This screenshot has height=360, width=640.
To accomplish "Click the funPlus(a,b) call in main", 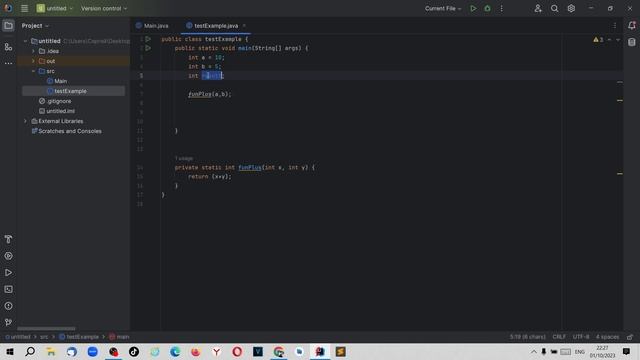I will click(209, 94).
